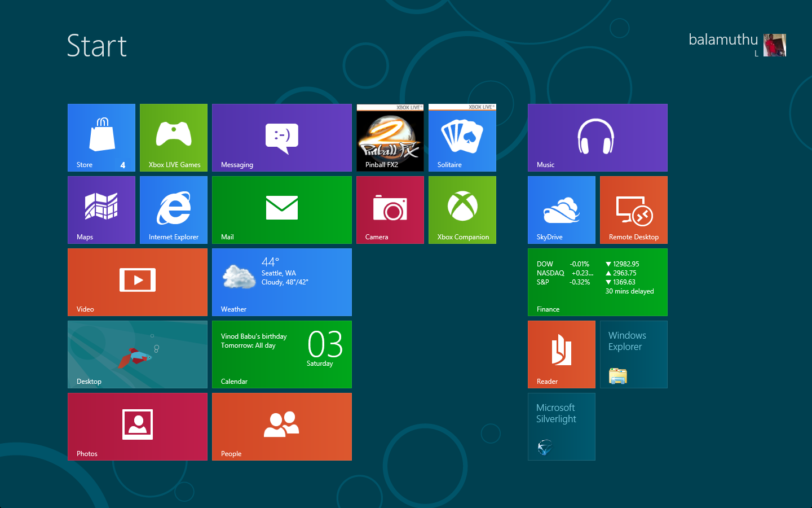Open the Mail app tile
The height and width of the screenshot is (508, 812).
pyautogui.click(x=282, y=210)
